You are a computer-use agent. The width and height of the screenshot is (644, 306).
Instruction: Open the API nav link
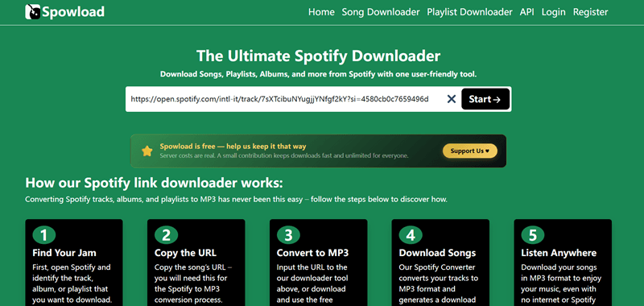pyautogui.click(x=527, y=12)
